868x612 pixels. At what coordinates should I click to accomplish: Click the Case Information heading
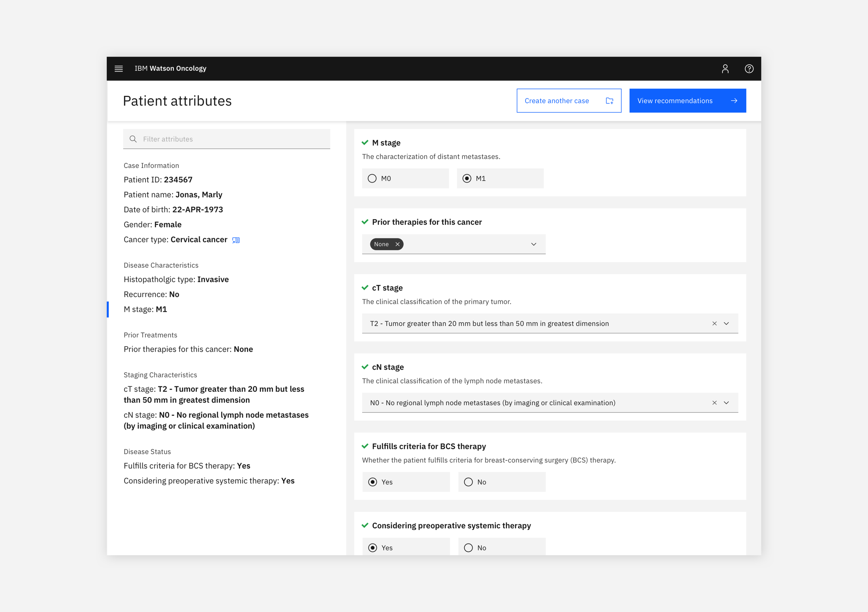151,165
